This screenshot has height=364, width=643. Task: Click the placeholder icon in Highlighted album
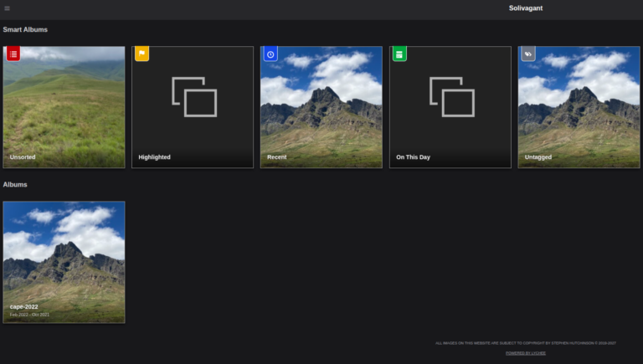point(194,97)
